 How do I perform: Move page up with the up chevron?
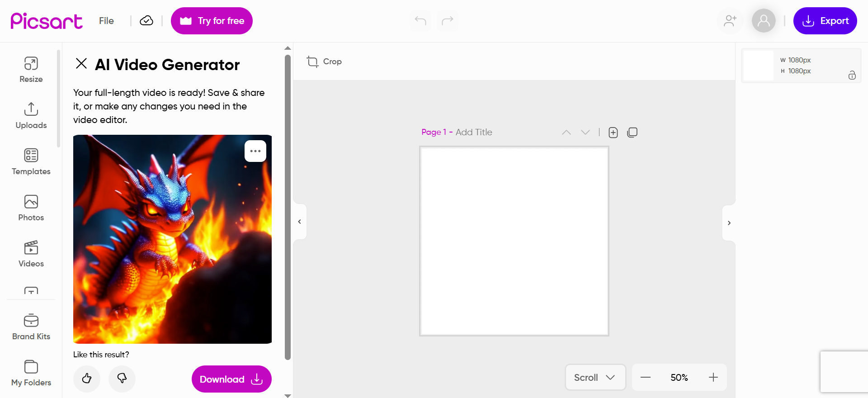pos(566,132)
